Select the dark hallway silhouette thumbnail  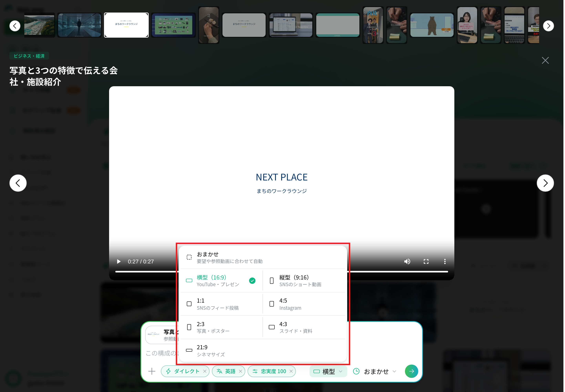pos(79,25)
